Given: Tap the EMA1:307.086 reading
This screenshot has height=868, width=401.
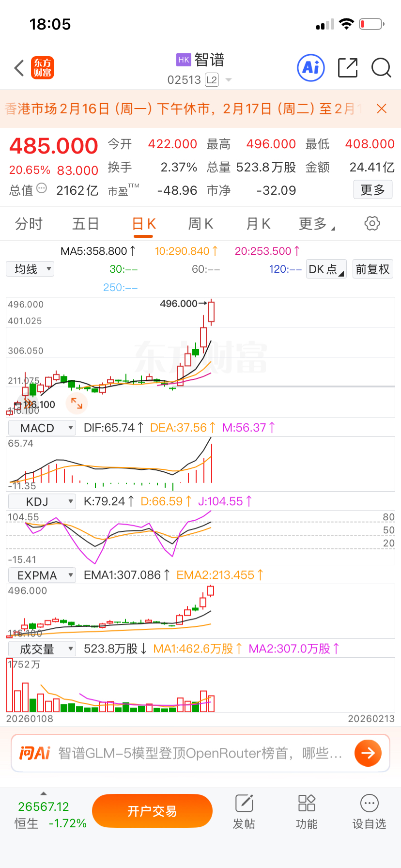Looking at the screenshot, I should tap(127, 575).
